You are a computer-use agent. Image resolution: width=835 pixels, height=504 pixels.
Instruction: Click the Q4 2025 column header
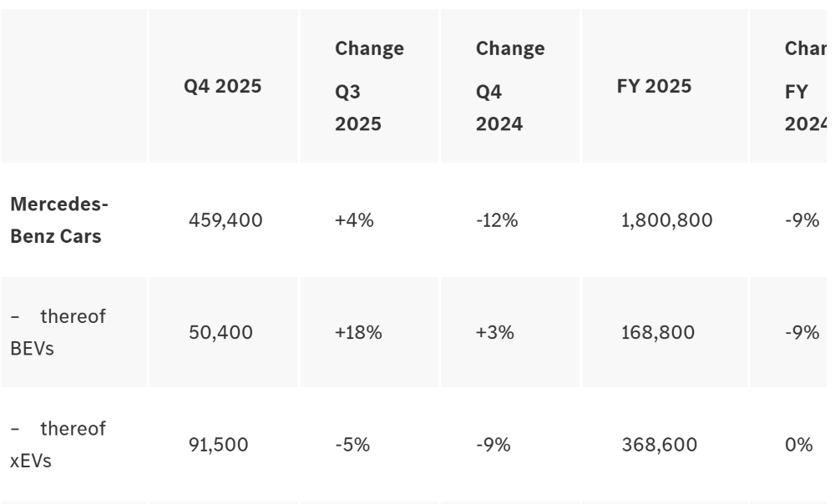click(223, 86)
